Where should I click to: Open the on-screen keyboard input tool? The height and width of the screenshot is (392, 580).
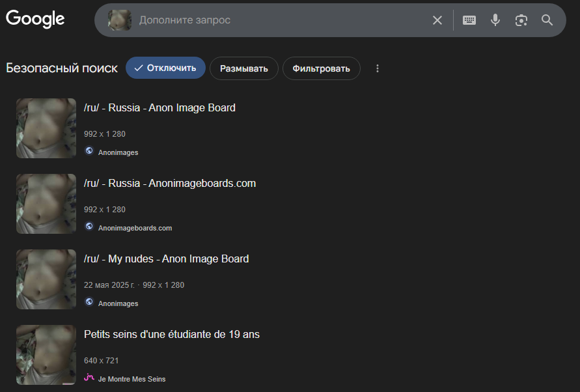tap(469, 20)
